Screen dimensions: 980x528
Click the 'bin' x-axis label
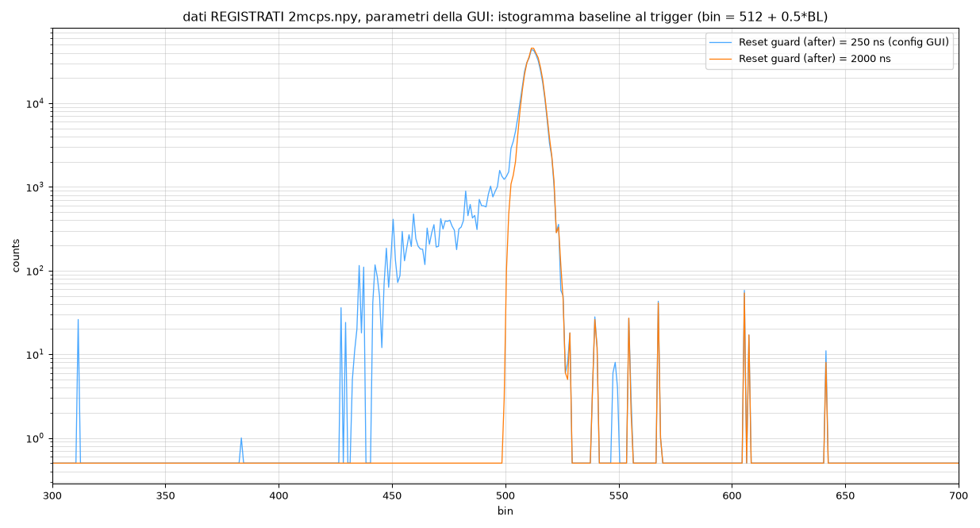[505, 511]
